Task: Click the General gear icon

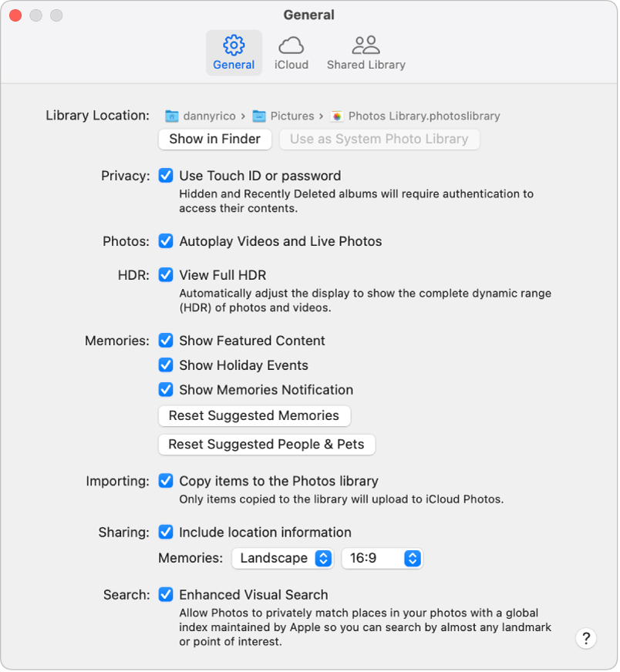Action: coord(234,45)
